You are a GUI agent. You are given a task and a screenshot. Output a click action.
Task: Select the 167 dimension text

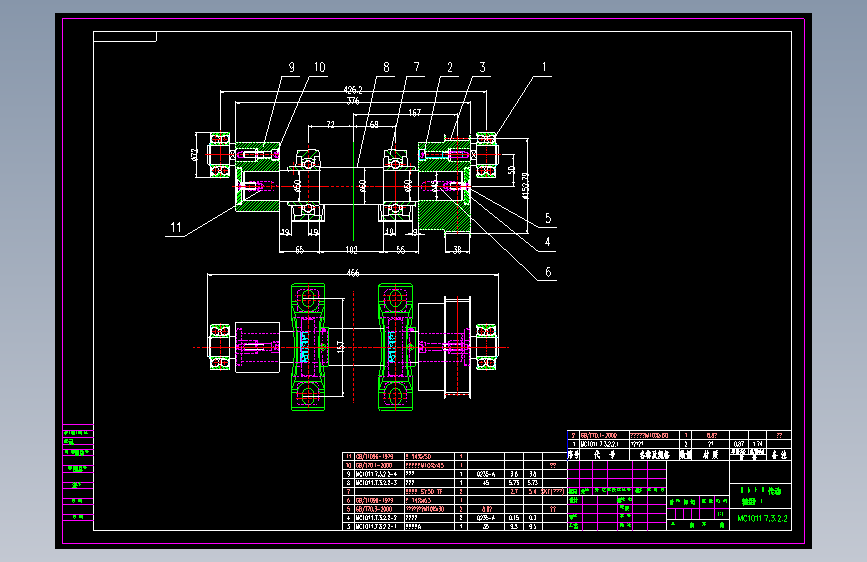(415, 113)
